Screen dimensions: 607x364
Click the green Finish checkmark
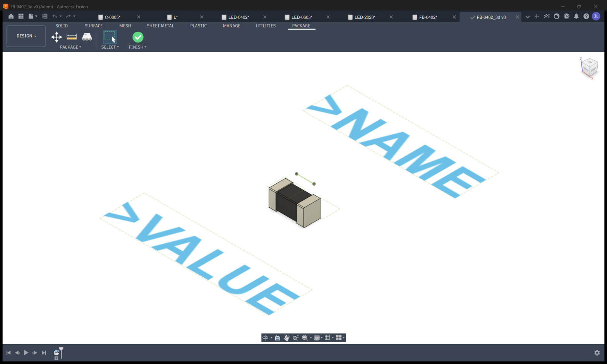138,37
